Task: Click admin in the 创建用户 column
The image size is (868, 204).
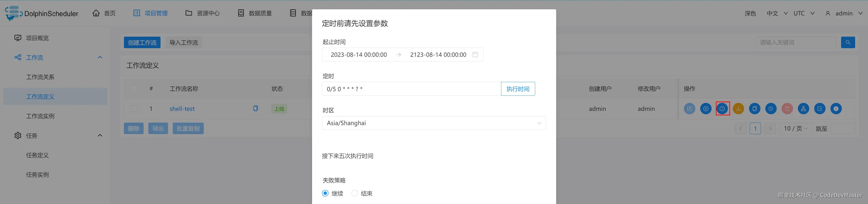Action: [597, 109]
